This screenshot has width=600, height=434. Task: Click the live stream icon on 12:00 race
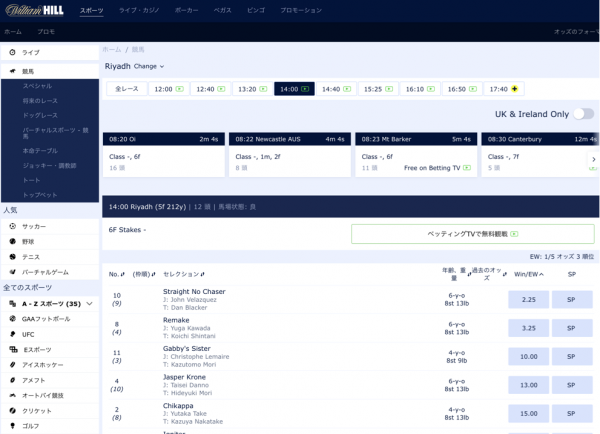(x=179, y=89)
